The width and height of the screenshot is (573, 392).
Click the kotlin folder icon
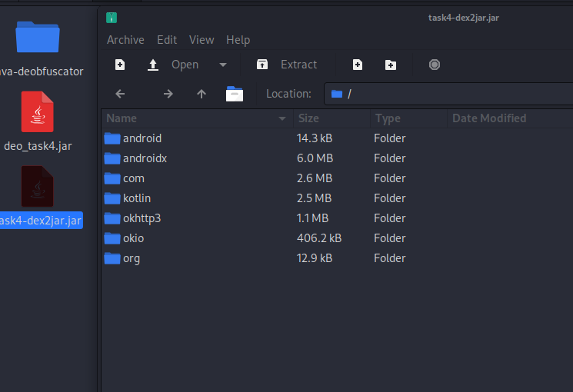tap(112, 198)
